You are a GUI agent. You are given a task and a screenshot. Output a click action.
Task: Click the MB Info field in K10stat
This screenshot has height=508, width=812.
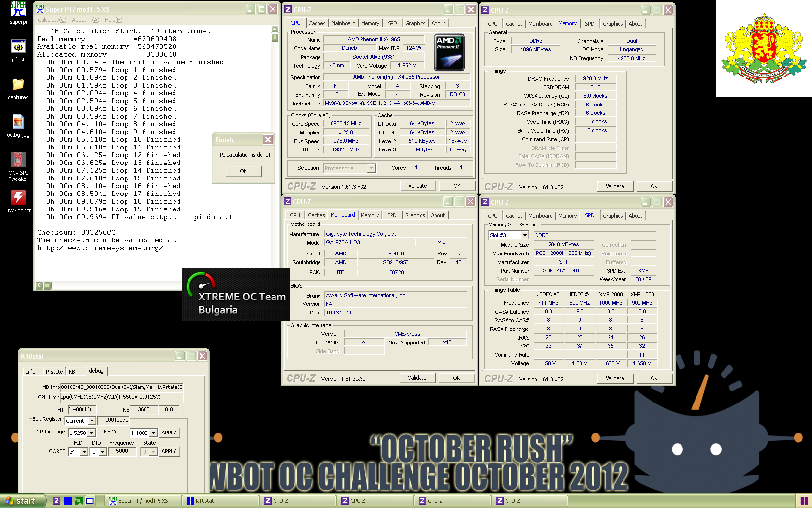tap(122, 387)
